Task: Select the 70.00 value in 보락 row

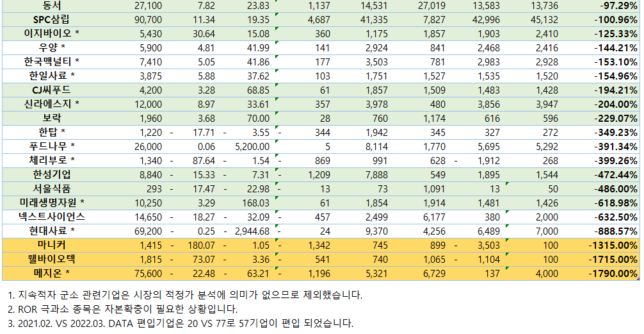Action: pos(259,118)
